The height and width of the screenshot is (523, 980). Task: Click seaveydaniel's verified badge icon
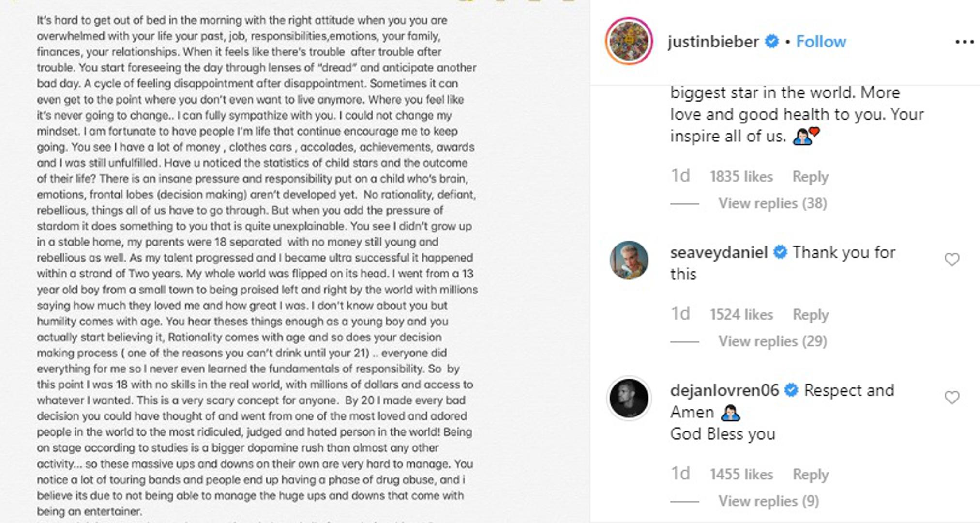[x=780, y=252]
